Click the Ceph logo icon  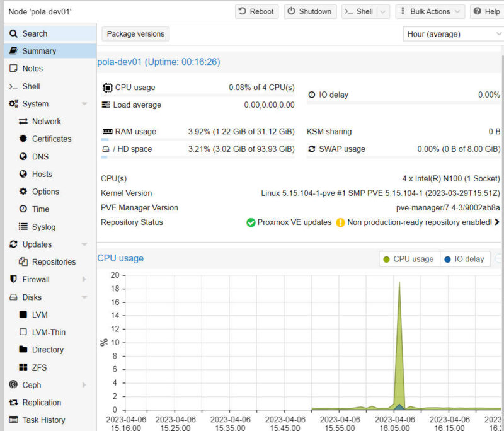tap(13, 384)
